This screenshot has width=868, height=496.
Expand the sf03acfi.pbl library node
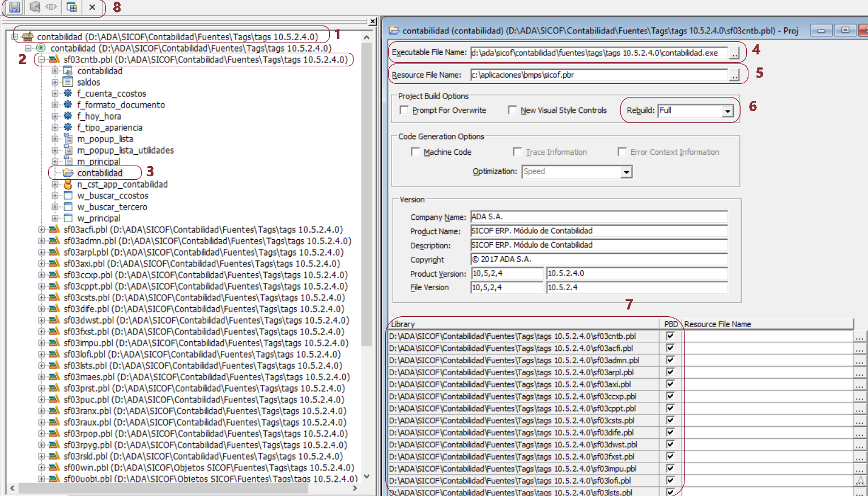click(x=41, y=230)
